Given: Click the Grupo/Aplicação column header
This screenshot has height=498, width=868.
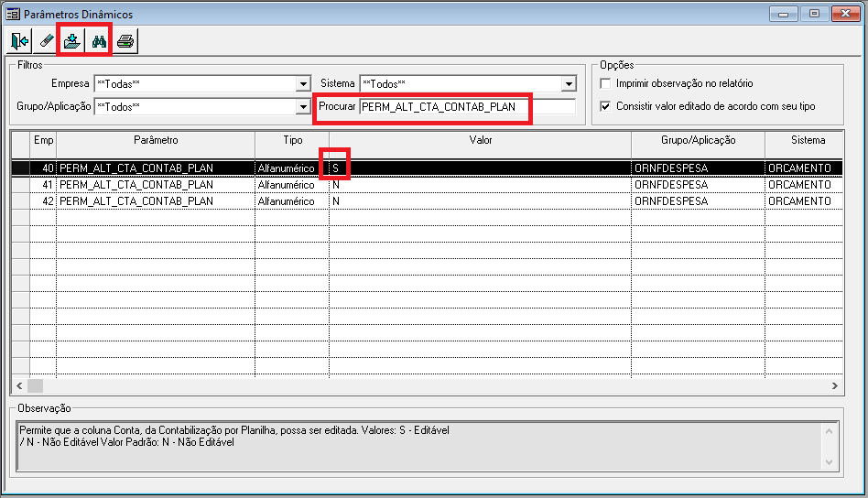Looking at the screenshot, I should point(698,146).
